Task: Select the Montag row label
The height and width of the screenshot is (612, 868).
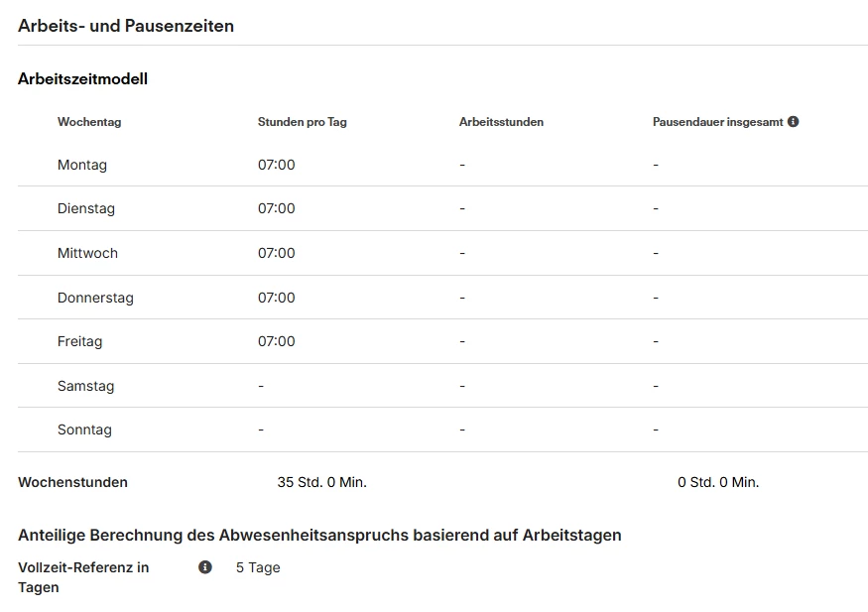Action: (x=82, y=165)
